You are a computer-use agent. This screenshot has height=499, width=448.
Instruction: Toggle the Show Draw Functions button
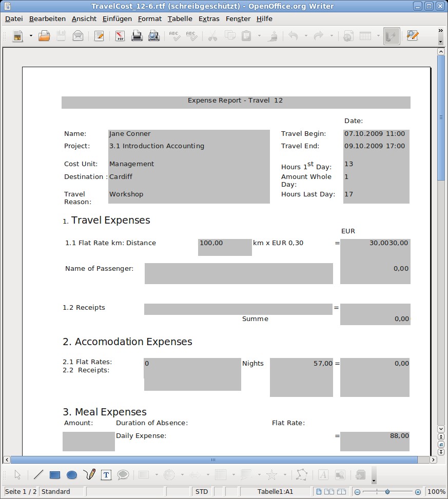click(392, 36)
